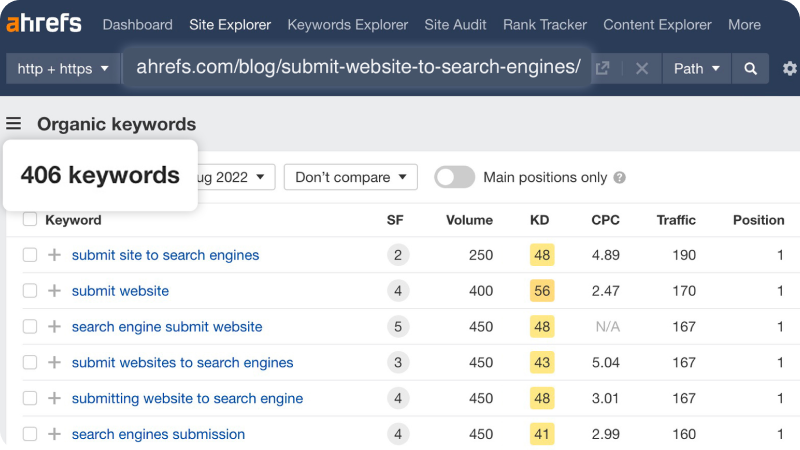The height and width of the screenshot is (450, 800).
Task: Click volume value 250
Action: pyautogui.click(x=481, y=255)
